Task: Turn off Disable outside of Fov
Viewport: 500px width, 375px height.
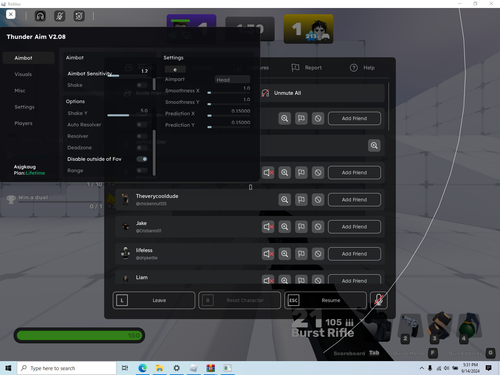Action: [x=142, y=159]
